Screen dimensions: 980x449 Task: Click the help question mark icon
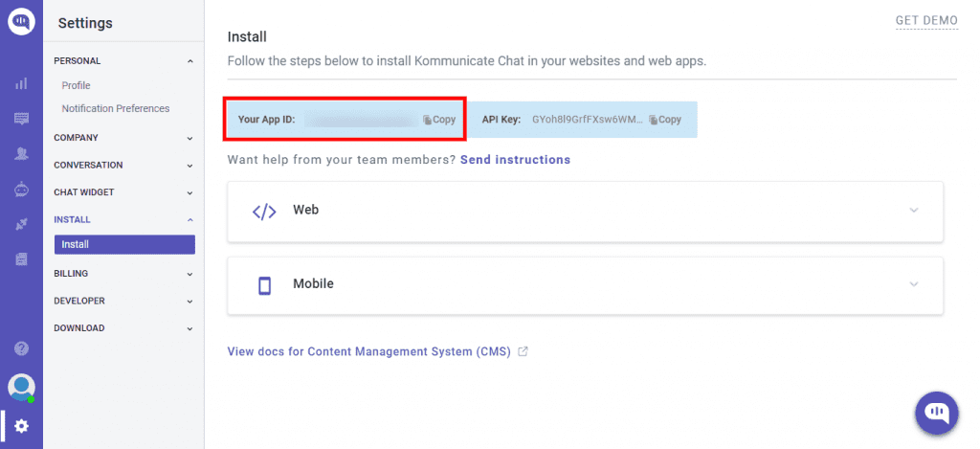tap(21, 348)
